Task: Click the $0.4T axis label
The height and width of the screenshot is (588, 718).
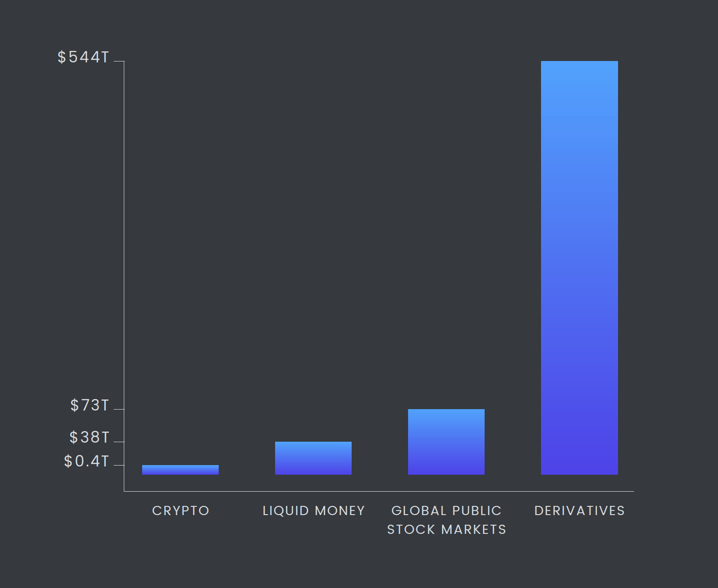Action: point(87,461)
